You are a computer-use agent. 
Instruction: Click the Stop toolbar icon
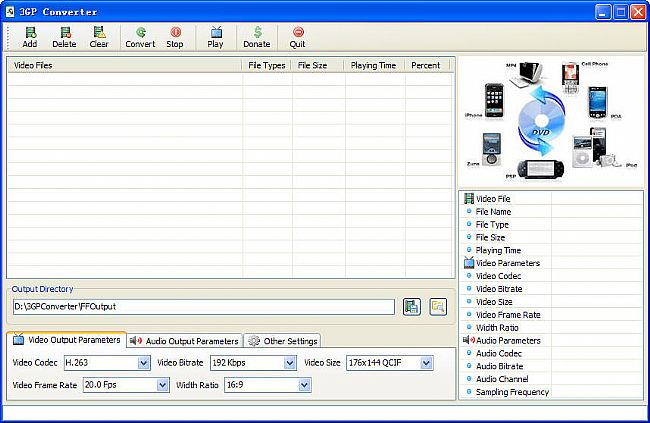175,37
